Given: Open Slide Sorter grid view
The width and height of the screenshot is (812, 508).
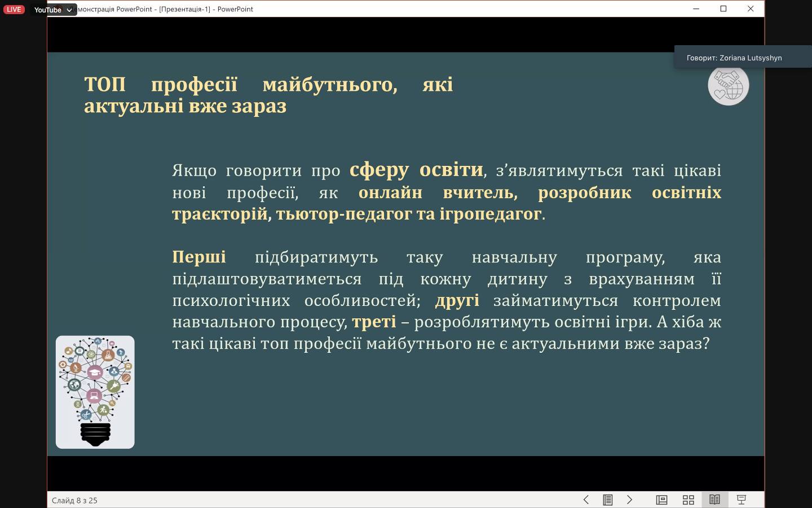Looking at the screenshot, I should 688,500.
